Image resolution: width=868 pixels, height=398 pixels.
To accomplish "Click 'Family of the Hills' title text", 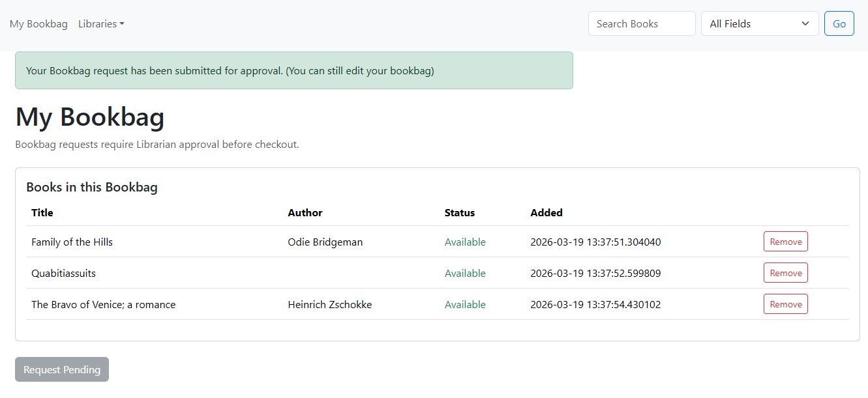I will [x=72, y=242].
